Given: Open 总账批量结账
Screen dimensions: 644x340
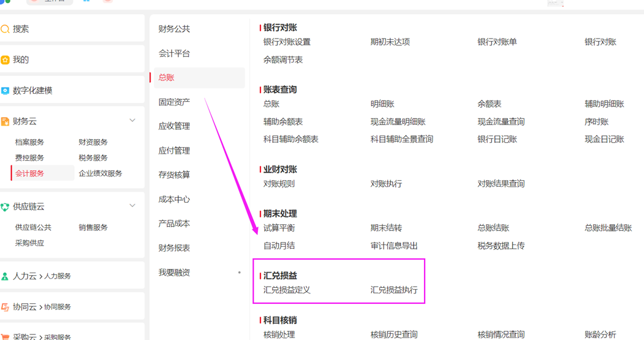Looking at the screenshot, I should pos(608,229).
